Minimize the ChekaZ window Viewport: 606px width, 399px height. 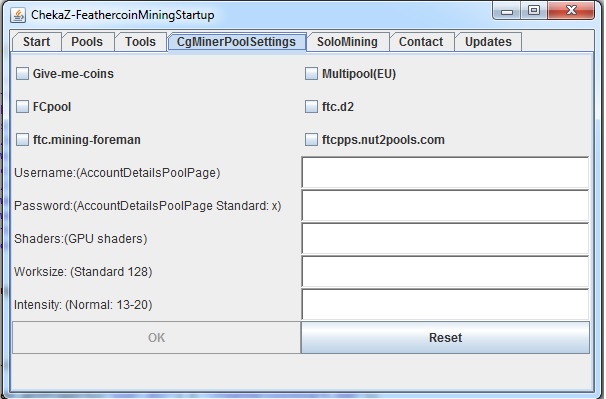pyautogui.click(x=507, y=10)
